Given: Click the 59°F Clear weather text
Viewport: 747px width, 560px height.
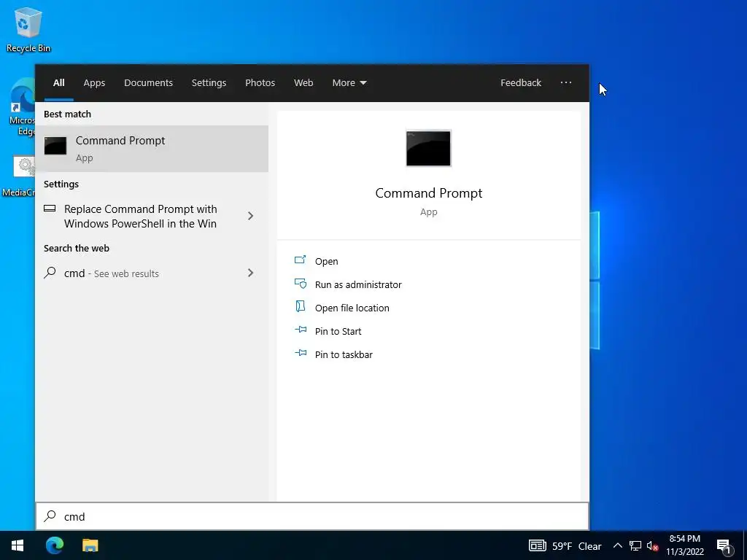Looking at the screenshot, I should tap(577, 546).
